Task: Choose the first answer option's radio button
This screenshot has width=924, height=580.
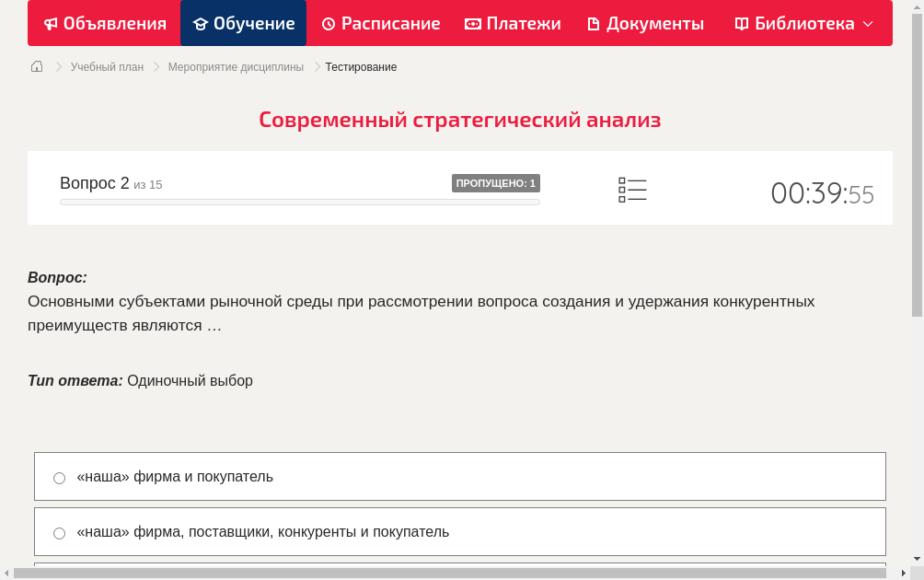Action: point(59,477)
